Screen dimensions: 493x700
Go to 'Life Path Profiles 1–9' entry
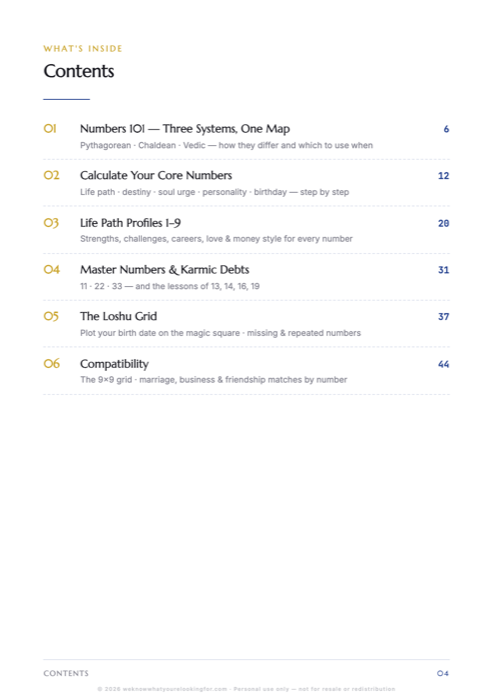(x=130, y=223)
